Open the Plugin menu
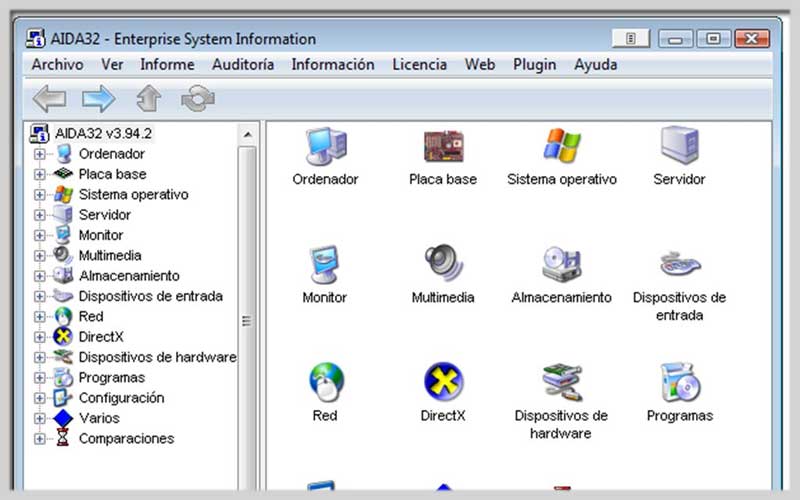The height and width of the screenshot is (500, 800). tap(534, 65)
